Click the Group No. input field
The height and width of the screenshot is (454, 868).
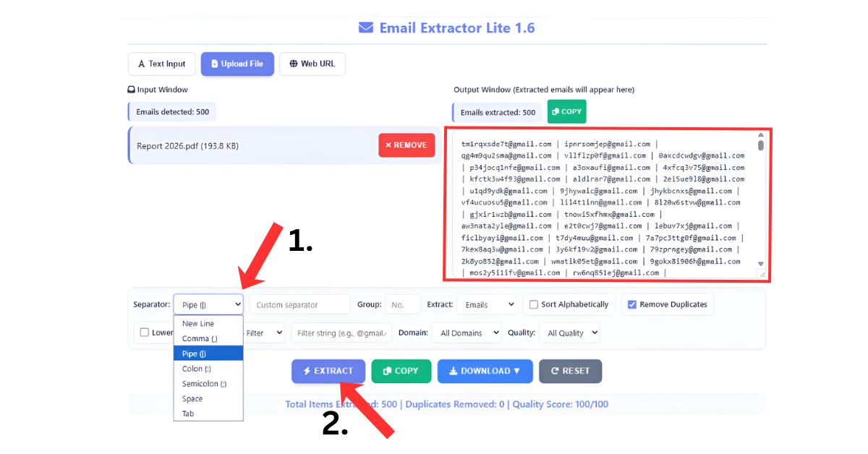coord(403,305)
